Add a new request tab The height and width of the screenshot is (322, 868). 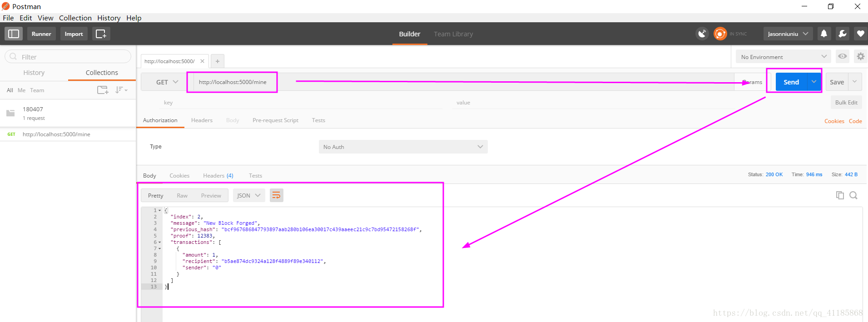coord(218,61)
